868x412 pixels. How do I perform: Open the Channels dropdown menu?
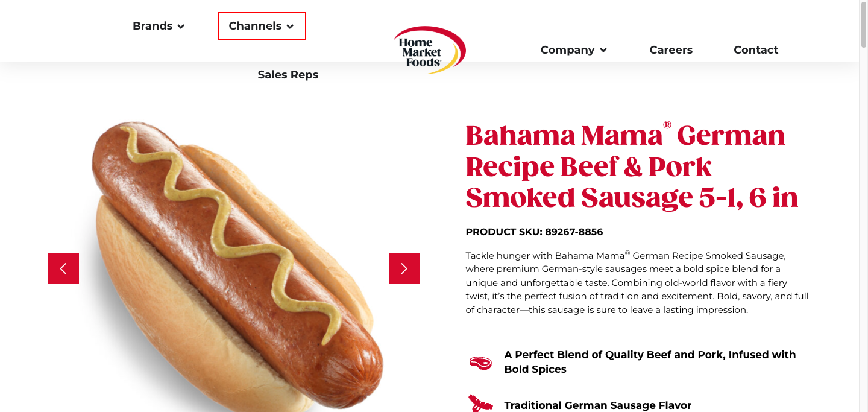(x=262, y=27)
